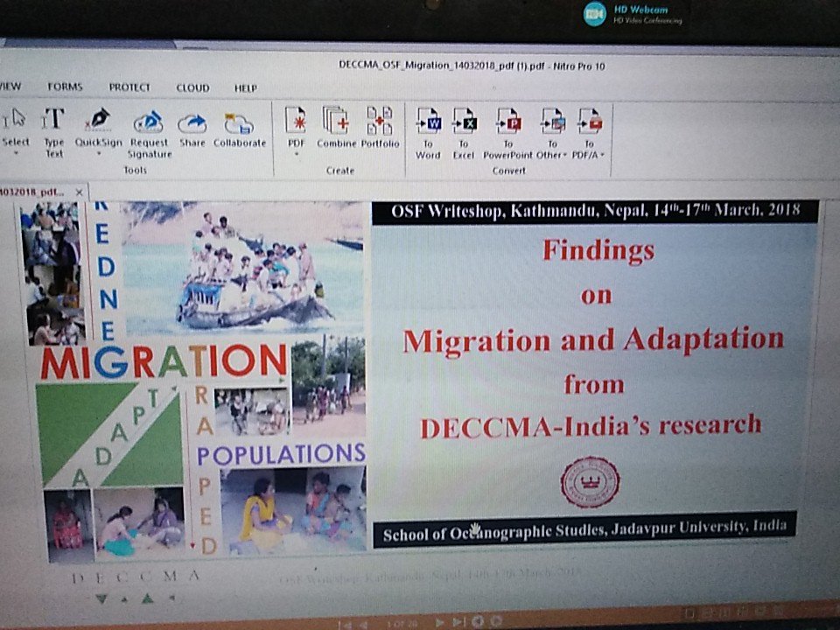Viewport: 840px width, 630px height.
Task: Create a PDF Portfolio
Action: tap(380, 128)
